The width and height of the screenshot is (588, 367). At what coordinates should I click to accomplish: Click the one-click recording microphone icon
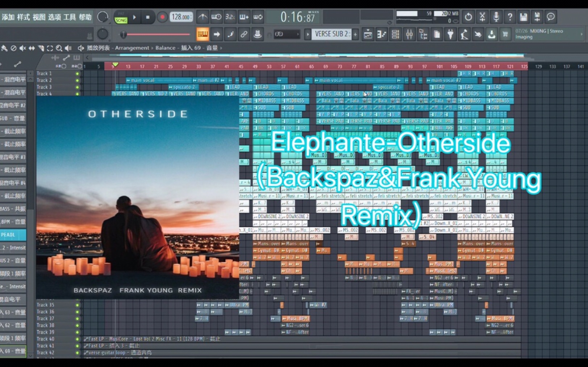pyautogui.click(x=496, y=17)
